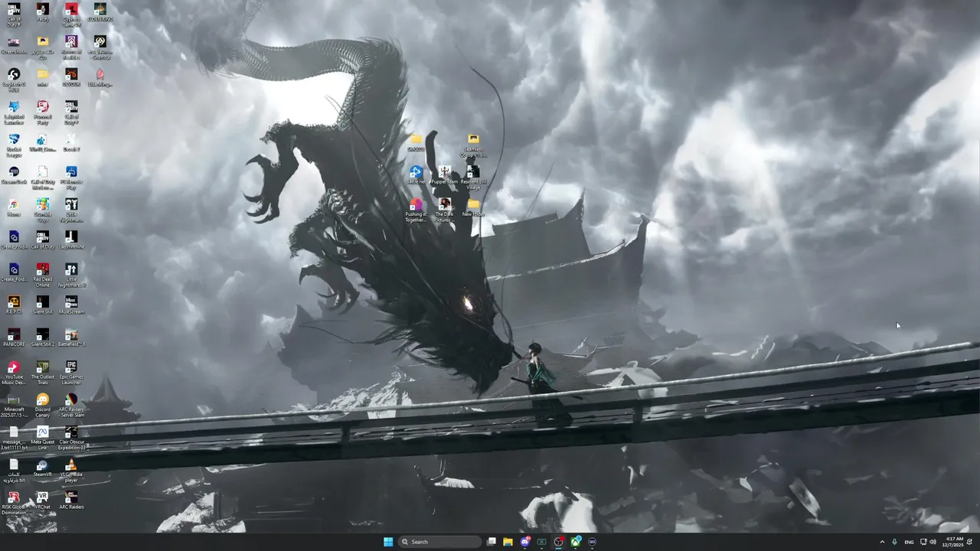Click the Puppet Team game icon
Image resolution: width=980 pixels, height=551 pixels.
point(444,175)
